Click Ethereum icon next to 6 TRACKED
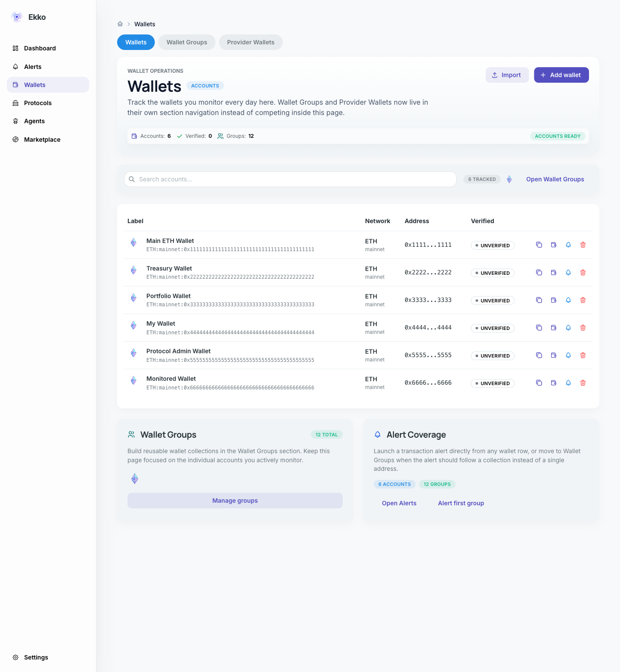 click(x=509, y=179)
